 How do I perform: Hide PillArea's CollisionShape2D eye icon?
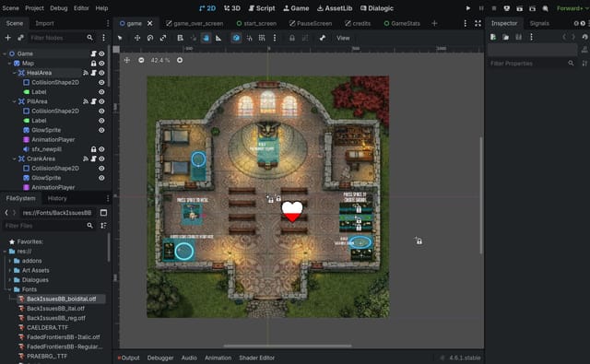coord(101,111)
